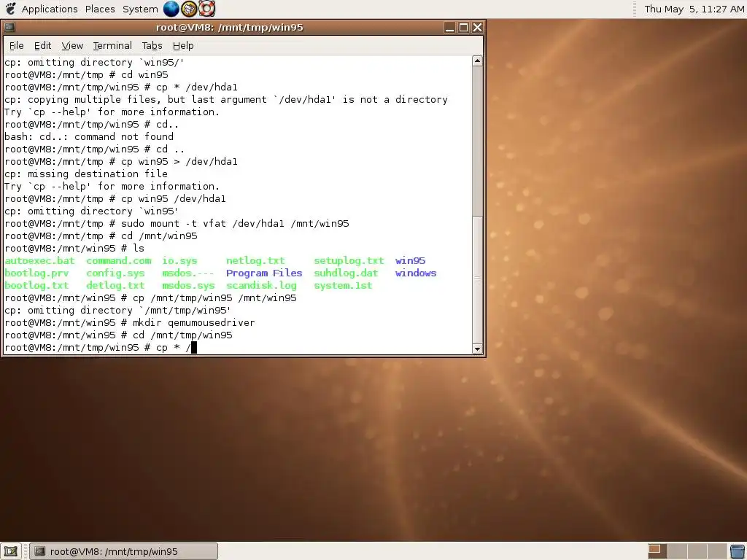Click 'setuplog.txt' in ls output
The width and height of the screenshot is (747, 560).
click(x=349, y=261)
